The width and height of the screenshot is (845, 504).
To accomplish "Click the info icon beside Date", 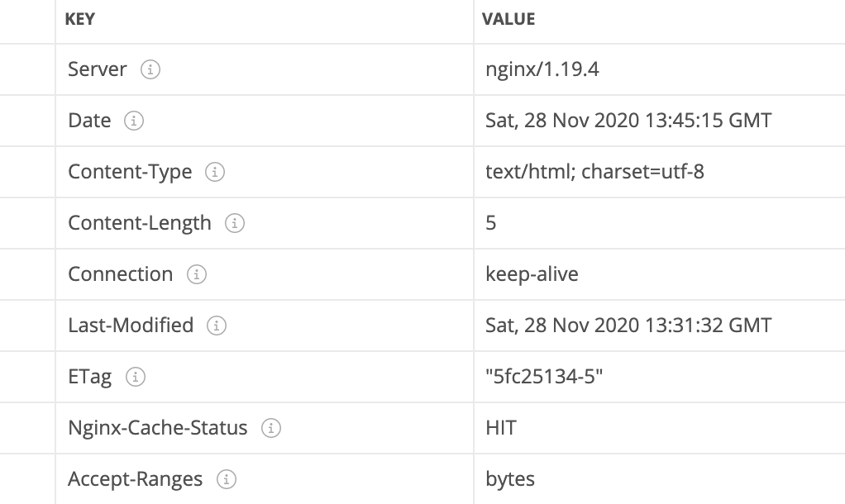I will [134, 121].
